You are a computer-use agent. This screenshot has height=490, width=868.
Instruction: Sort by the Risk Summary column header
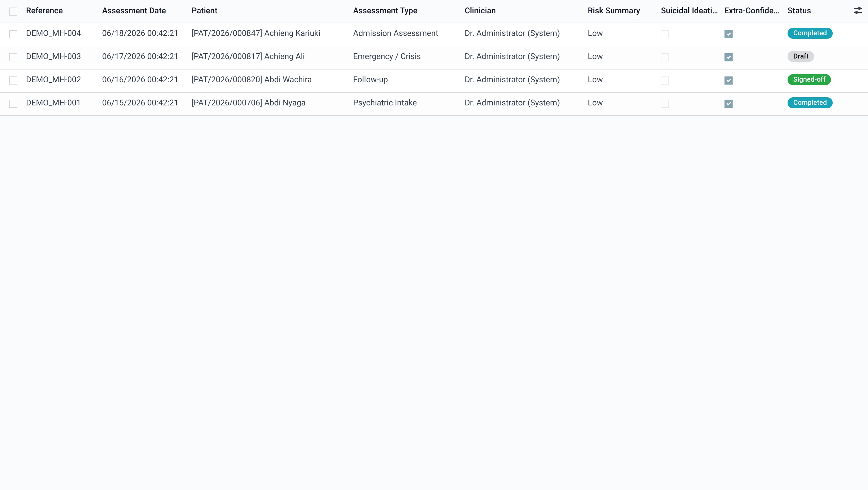click(614, 11)
